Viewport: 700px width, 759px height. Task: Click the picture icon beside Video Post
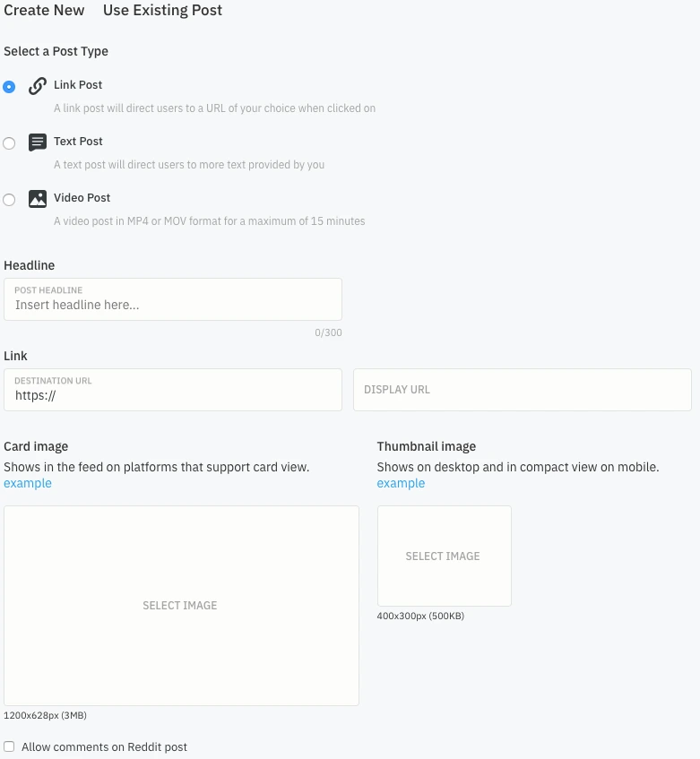coord(38,198)
